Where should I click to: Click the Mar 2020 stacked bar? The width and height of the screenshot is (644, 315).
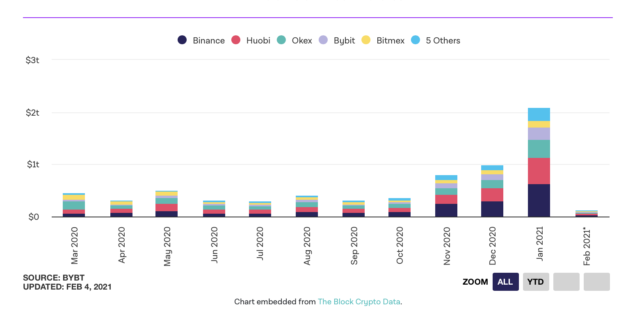pyautogui.click(x=74, y=205)
